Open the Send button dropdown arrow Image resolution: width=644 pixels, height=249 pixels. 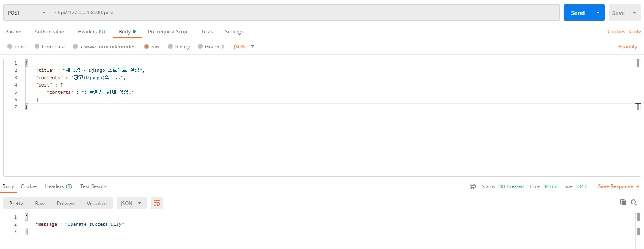[598, 13]
